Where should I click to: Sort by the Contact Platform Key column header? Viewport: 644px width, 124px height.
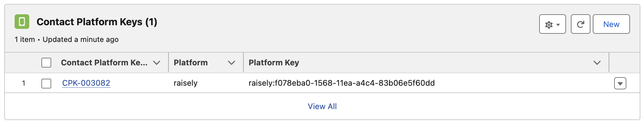[104, 63]
